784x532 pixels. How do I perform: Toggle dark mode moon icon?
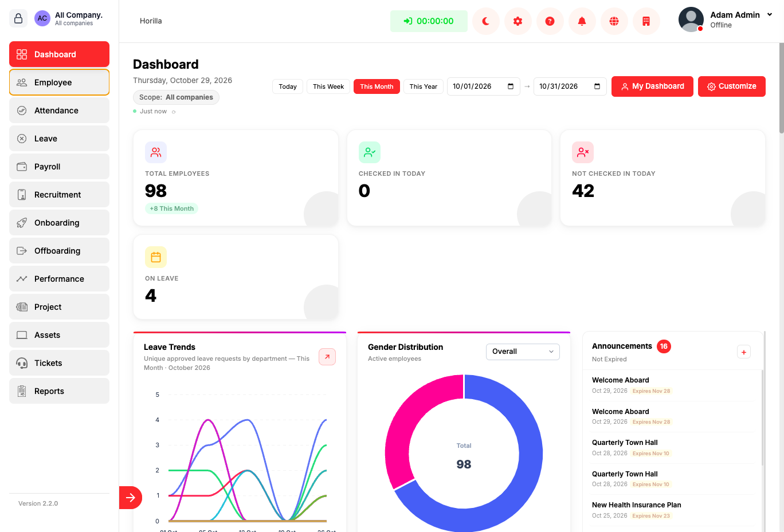486,21
